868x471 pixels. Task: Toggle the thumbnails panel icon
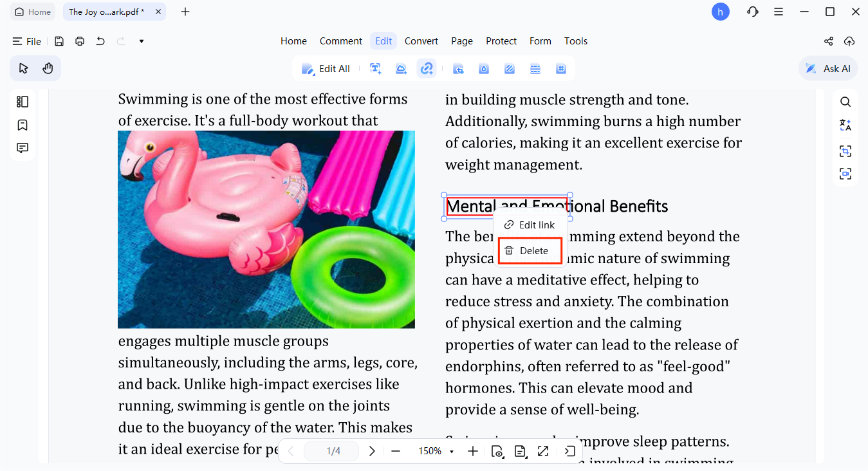pos(23,102)
